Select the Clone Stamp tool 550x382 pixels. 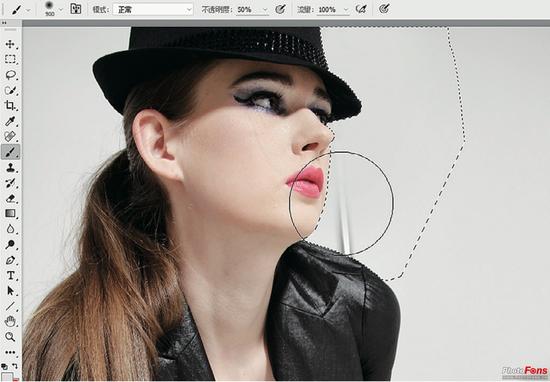point(10,167)
